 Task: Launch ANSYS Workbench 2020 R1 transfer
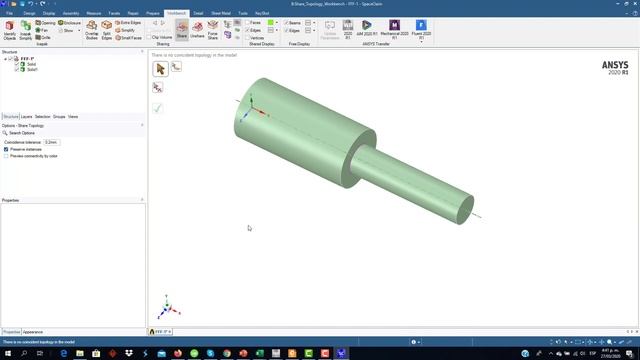click(348, 30)
